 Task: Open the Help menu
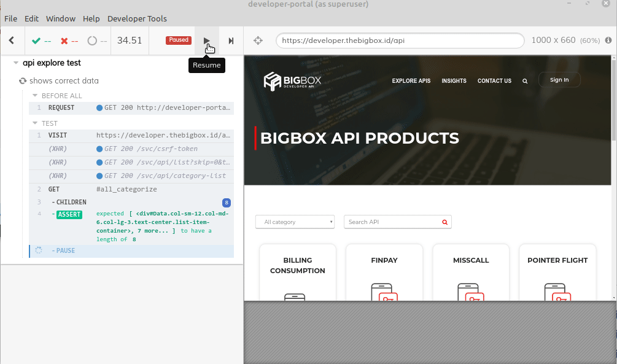click(x=91, y=18)
